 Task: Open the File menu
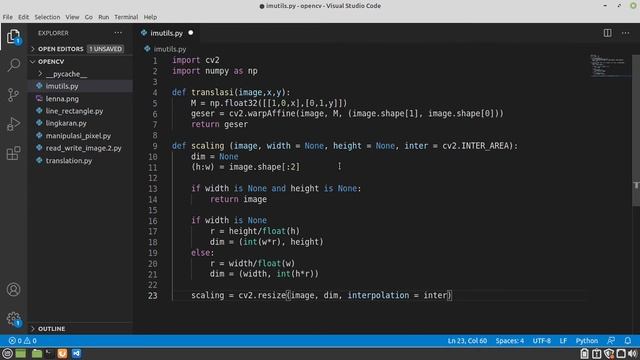coord(7,17)
